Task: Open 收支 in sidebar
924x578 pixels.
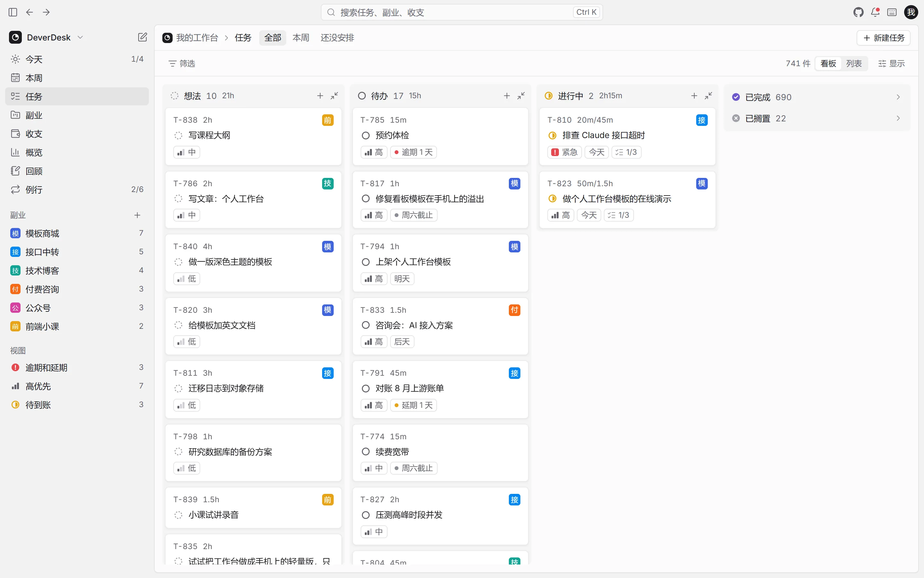Action: click(x=77, y=134)
